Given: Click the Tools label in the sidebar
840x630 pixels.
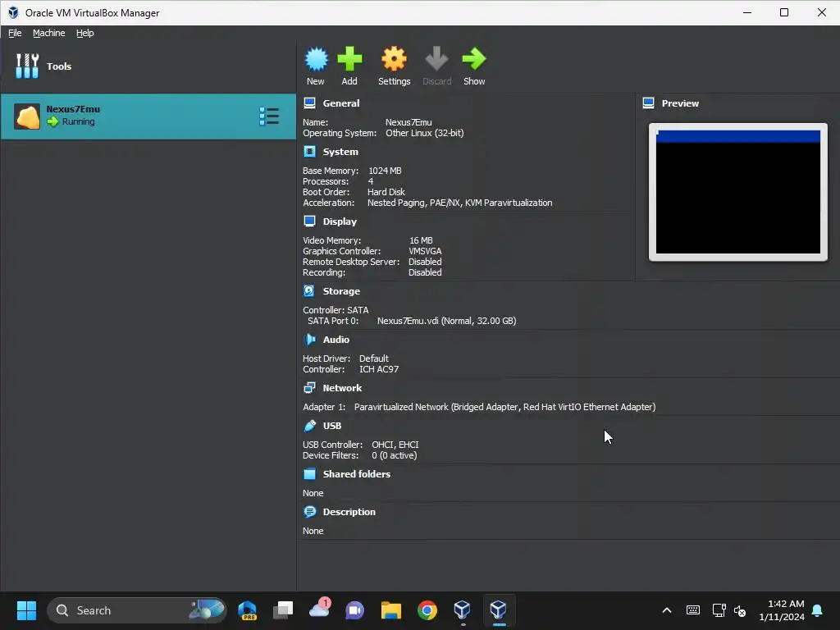Looking at the screenshot, I should (x=59, y=66).
